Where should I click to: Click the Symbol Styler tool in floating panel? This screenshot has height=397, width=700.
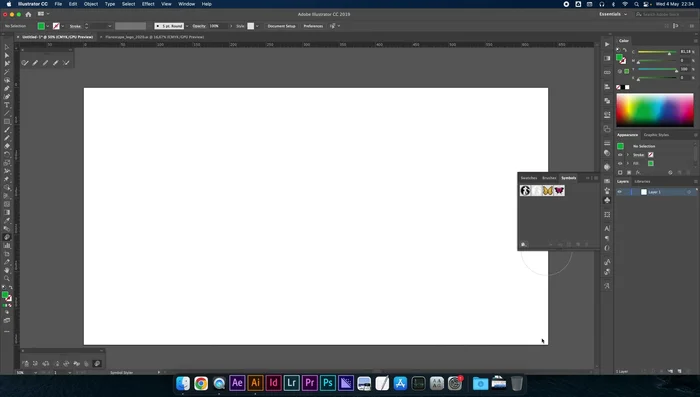pos(97,364)
